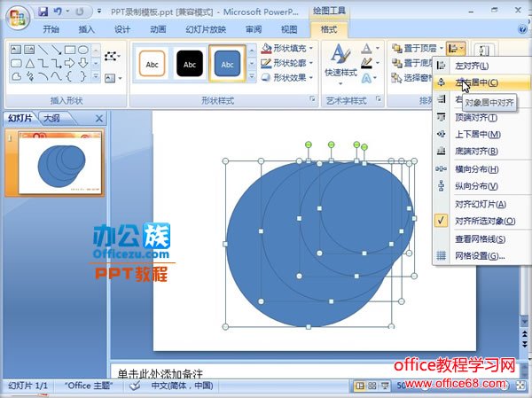Open the 设计 ribbon tab

click(122, 29)
